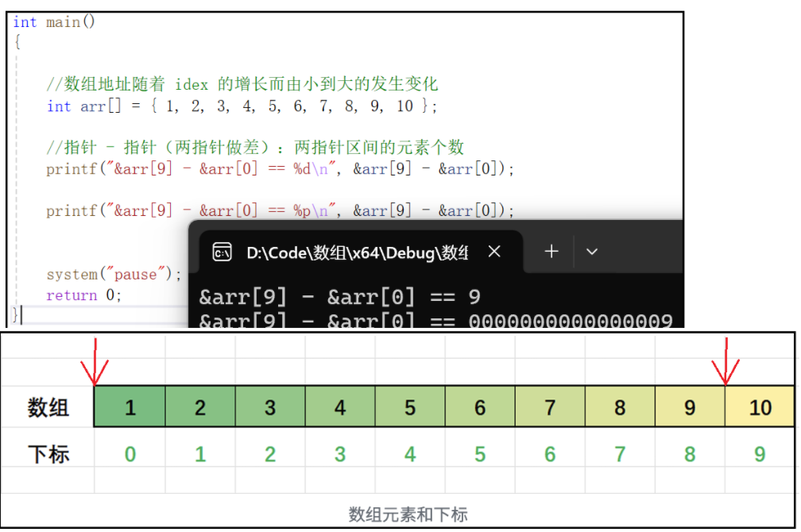Close the D:\Code terminal tab
Image resolution: width=801 pixels, height=532 pixels.
pos(494,252)
